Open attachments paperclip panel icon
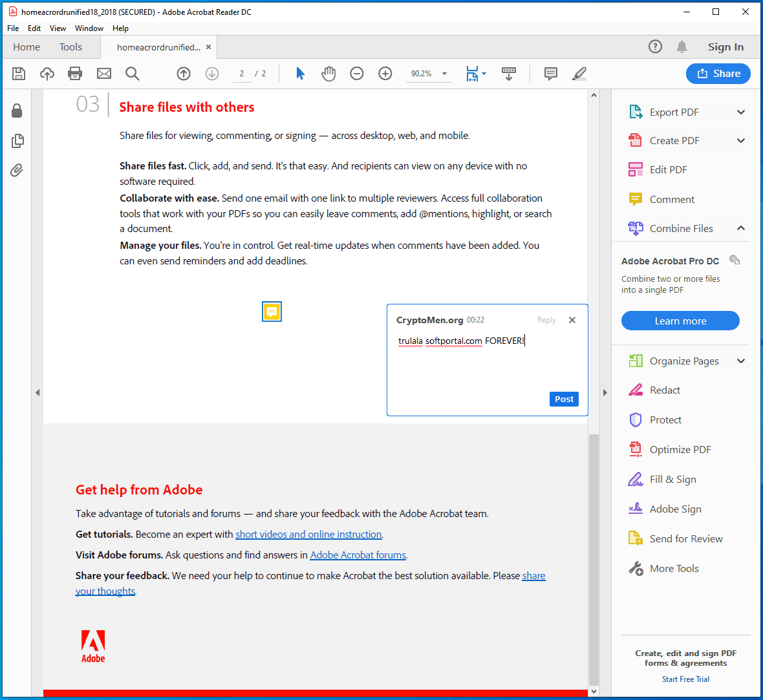The width and height of the screenshot is (763, 700). [17, 170]
